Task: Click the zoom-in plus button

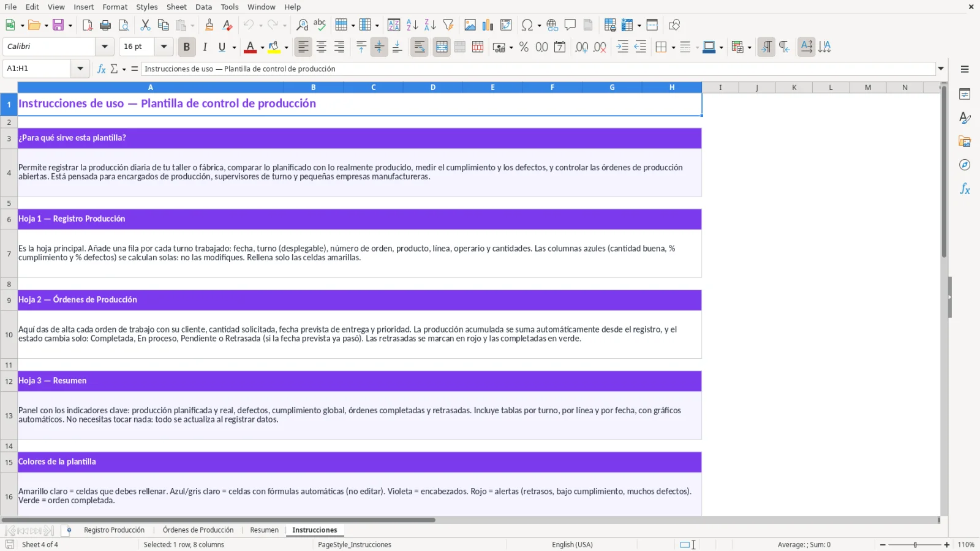Action: [x=947, y=545]
